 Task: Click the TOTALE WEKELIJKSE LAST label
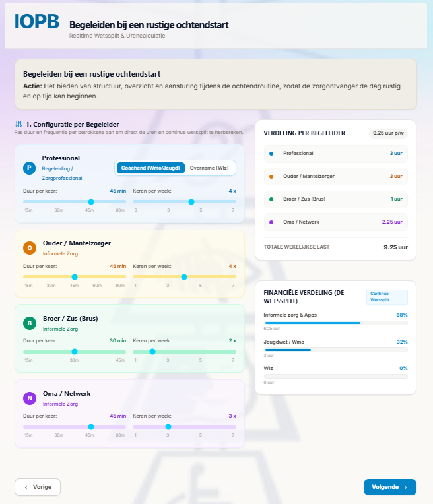(296, 247)
